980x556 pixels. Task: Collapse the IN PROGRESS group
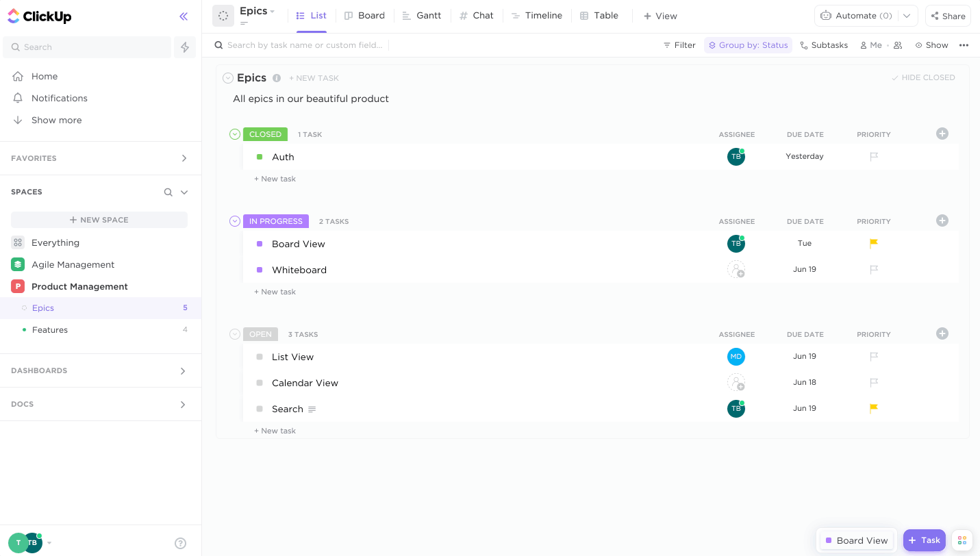pyautogui.click(x=235, y=220)
